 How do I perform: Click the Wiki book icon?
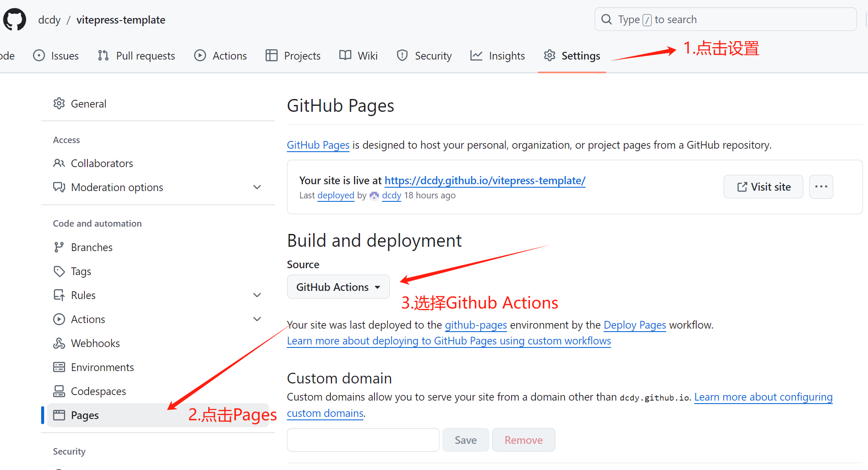tap(345, 56)
